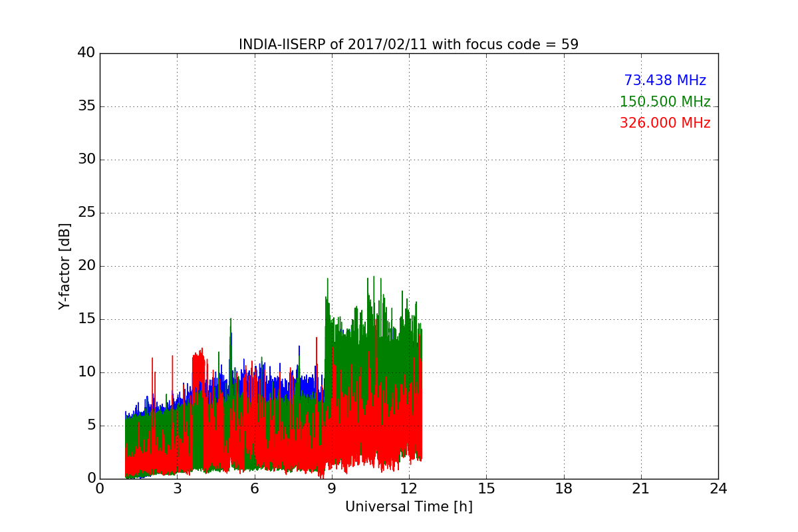Click x-axis tick label 3
The width and height of the screenshot is (798, 532).
pyautogui.click(x=177, y=489)
